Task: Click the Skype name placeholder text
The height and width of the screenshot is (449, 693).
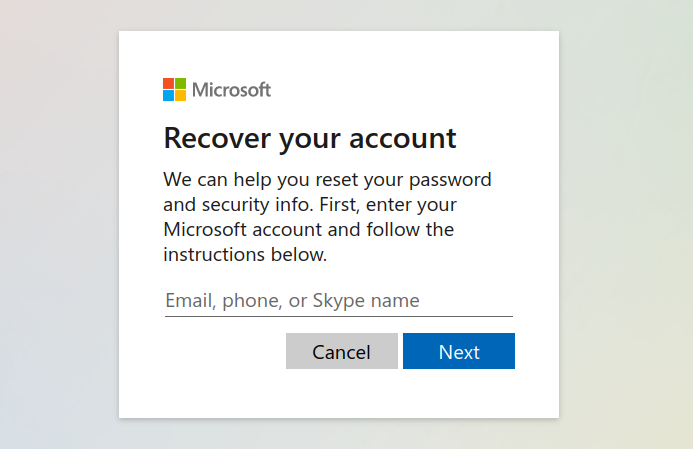Action: point(366,301)
